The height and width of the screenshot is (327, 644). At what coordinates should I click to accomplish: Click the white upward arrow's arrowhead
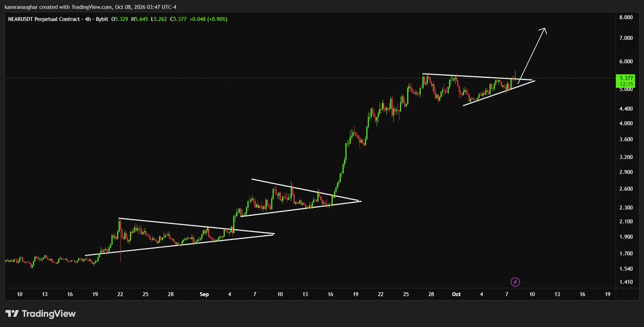tap(543, 31)
